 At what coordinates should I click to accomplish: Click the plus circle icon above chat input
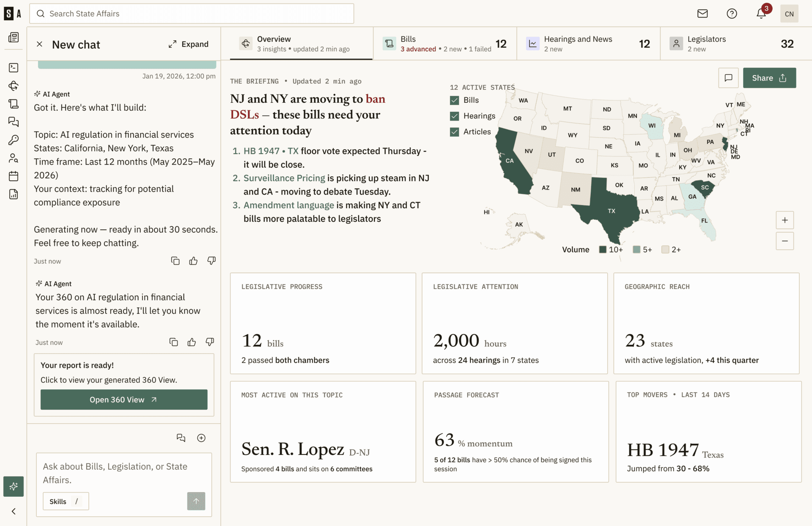(x=201, y=438)
